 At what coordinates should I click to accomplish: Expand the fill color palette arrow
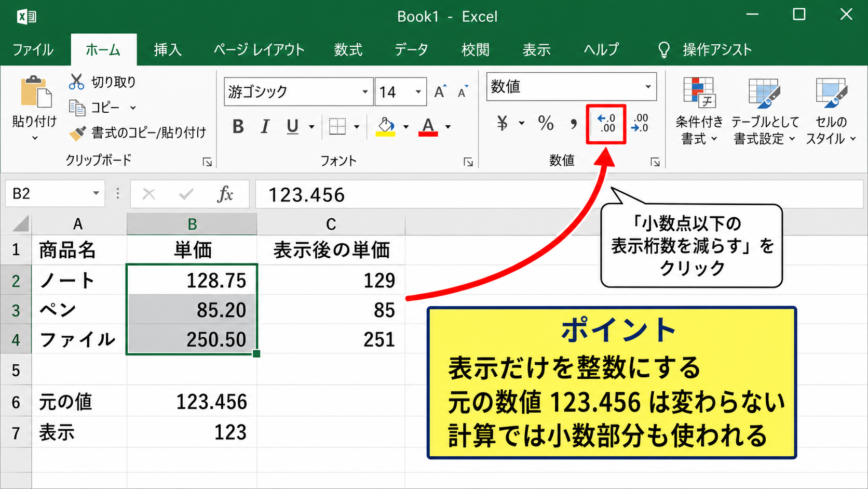(405, 126)
